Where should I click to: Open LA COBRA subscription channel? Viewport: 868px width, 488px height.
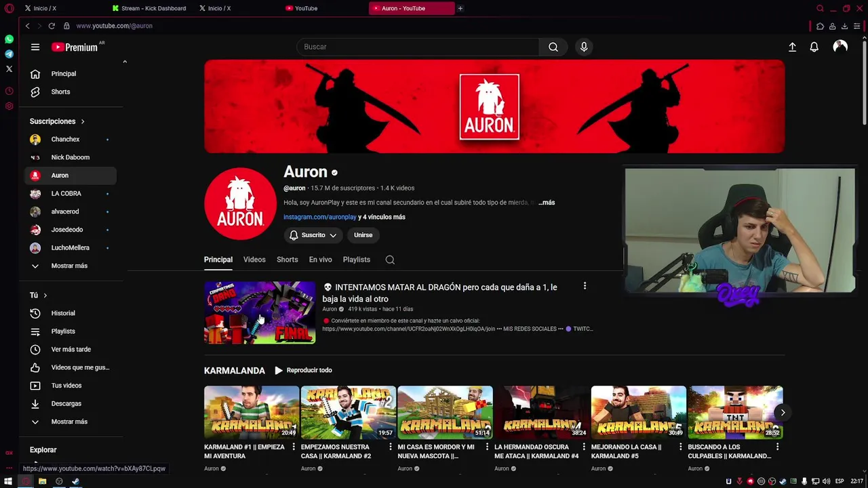coord(71,193)
